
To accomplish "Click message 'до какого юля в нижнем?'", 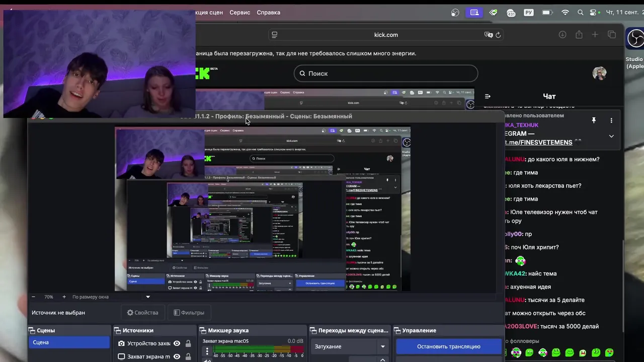I will coord(563,159).
